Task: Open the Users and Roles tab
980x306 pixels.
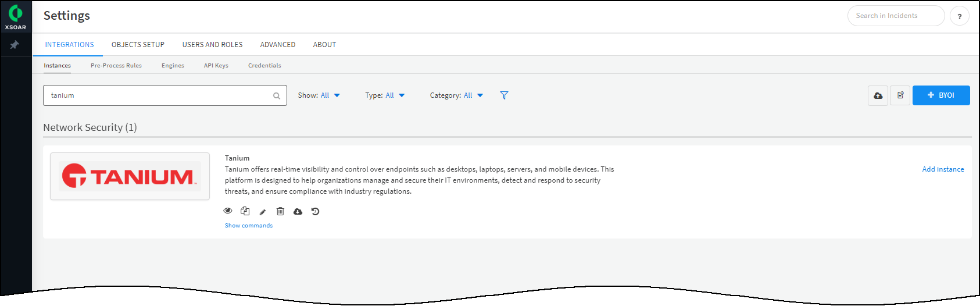Action: click(x=212, y=45)
